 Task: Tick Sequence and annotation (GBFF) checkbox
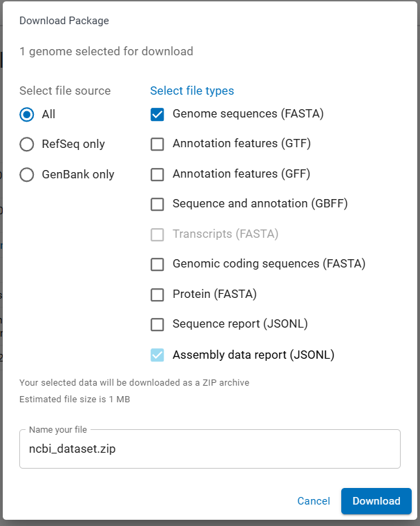point(157,204)
